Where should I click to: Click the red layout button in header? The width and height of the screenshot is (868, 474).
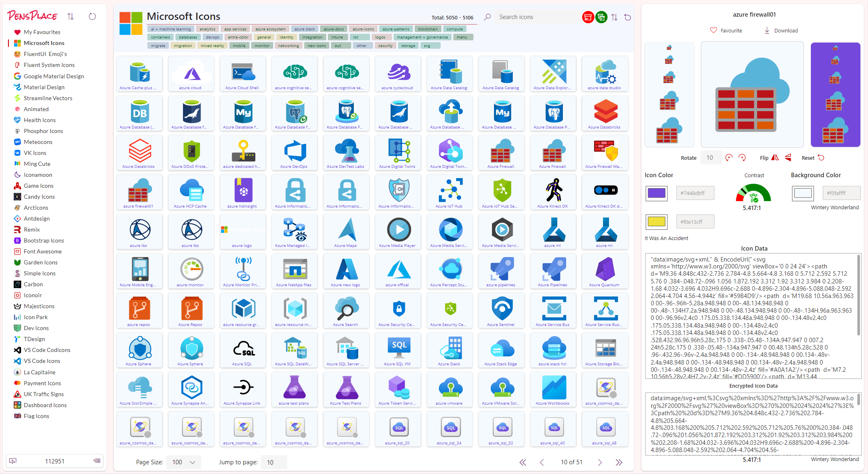click(x=588, y=17)
